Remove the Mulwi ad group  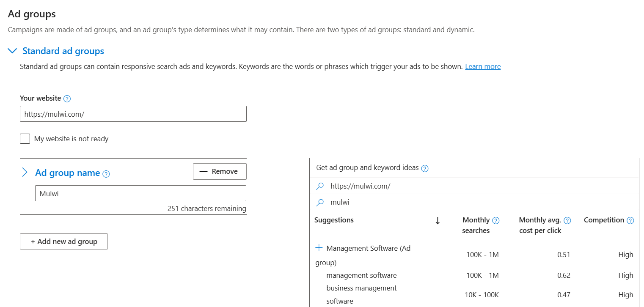coord(220,171)
